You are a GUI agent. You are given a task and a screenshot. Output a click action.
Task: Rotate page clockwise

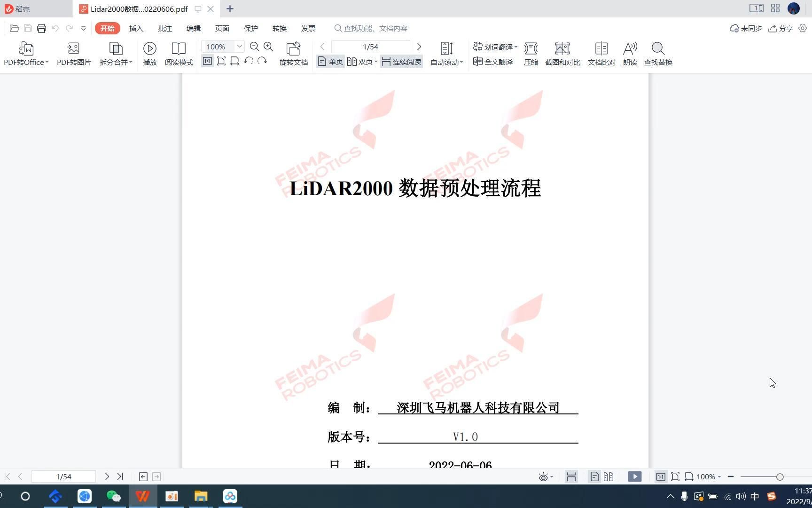tap(262, 61)
